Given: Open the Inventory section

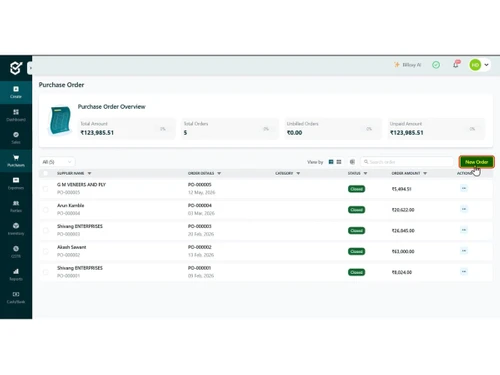Looking at the screenshot, I should pos(16,229).
